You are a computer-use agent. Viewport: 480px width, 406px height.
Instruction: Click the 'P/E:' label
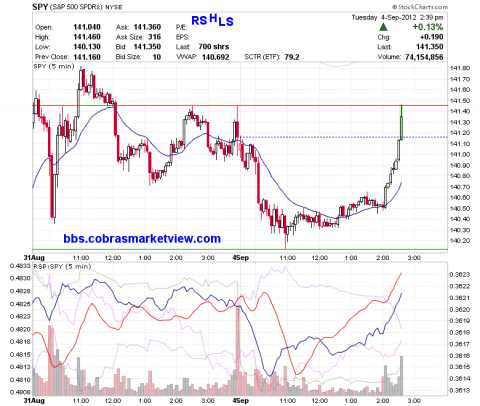pos(181,27)
